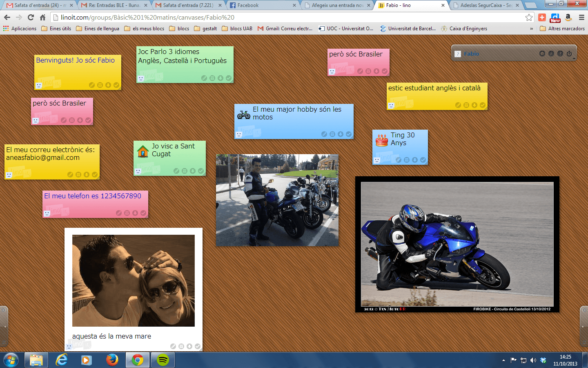The image size is (588, 368).
Task: Open the blocs UAB bookmark folder
Action: 237,29
